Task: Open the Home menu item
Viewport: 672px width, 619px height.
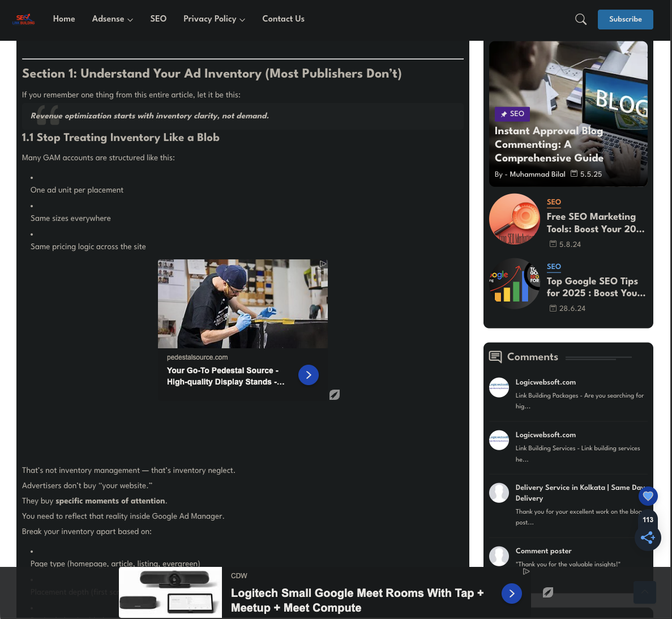Action: [64, 19]
